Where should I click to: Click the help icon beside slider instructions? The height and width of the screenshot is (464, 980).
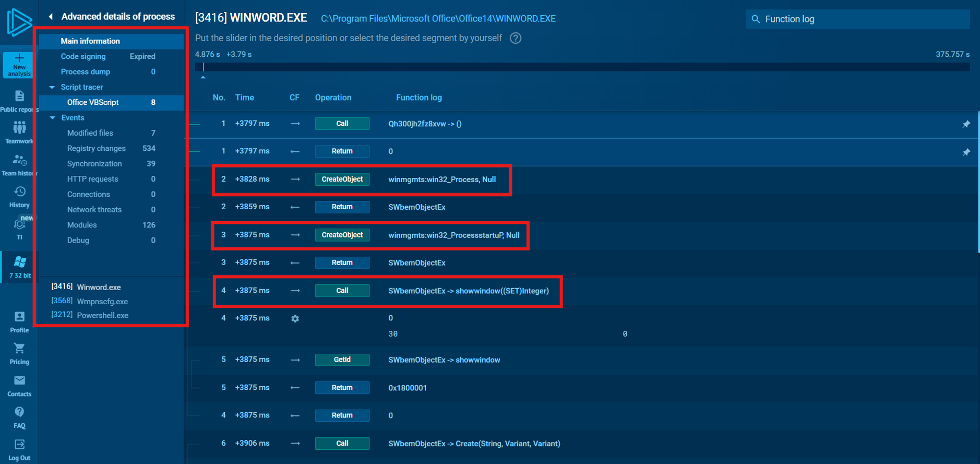[x=515, y=38]
